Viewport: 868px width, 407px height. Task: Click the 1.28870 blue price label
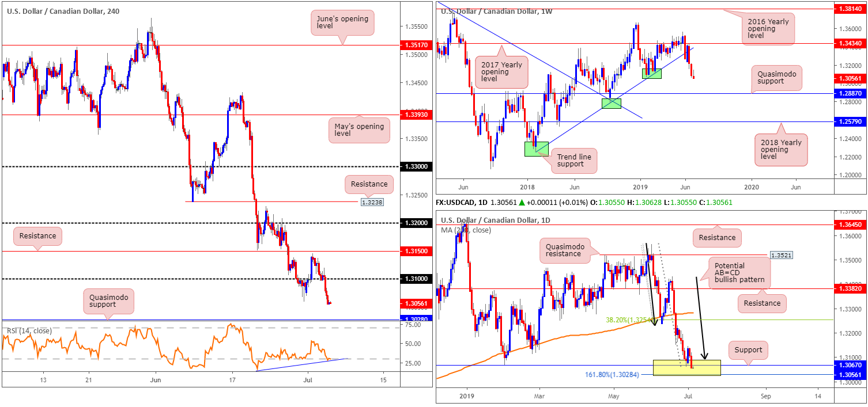(850, 93)
